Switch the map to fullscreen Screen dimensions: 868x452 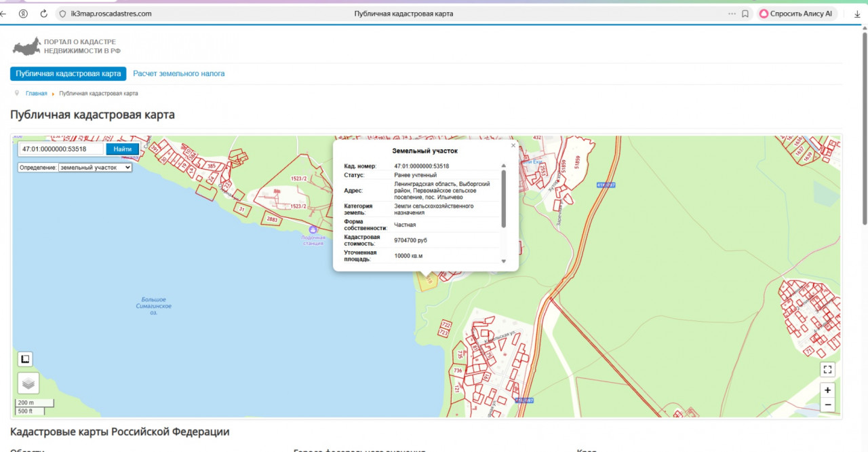click(x=827, y=370)
